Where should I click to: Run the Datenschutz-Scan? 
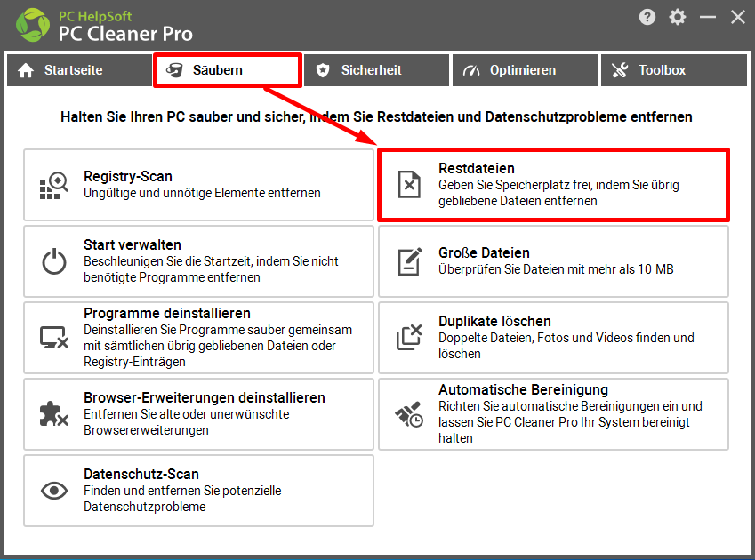click(199, 491)
